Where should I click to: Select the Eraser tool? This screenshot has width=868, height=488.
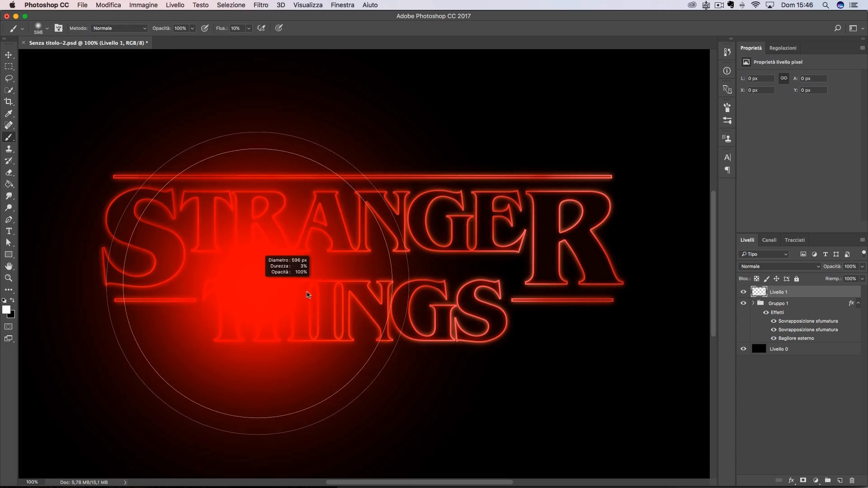9,173
